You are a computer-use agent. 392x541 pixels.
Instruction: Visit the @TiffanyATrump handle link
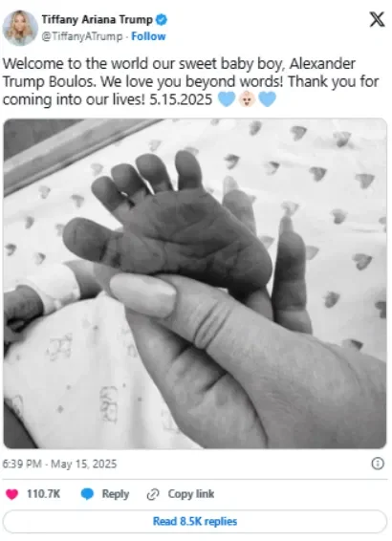pyautogui.click(x=82, y=36)
